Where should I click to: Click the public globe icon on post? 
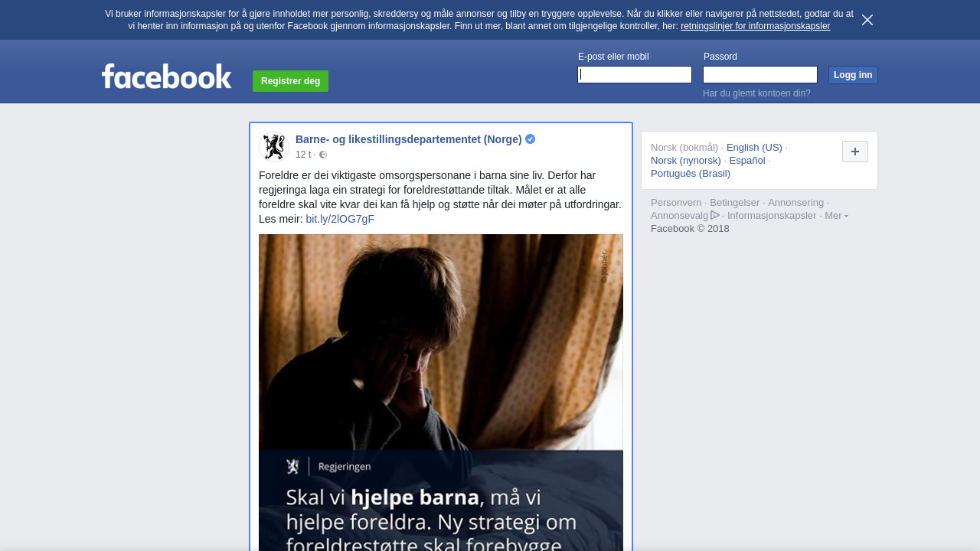point(323,155)
